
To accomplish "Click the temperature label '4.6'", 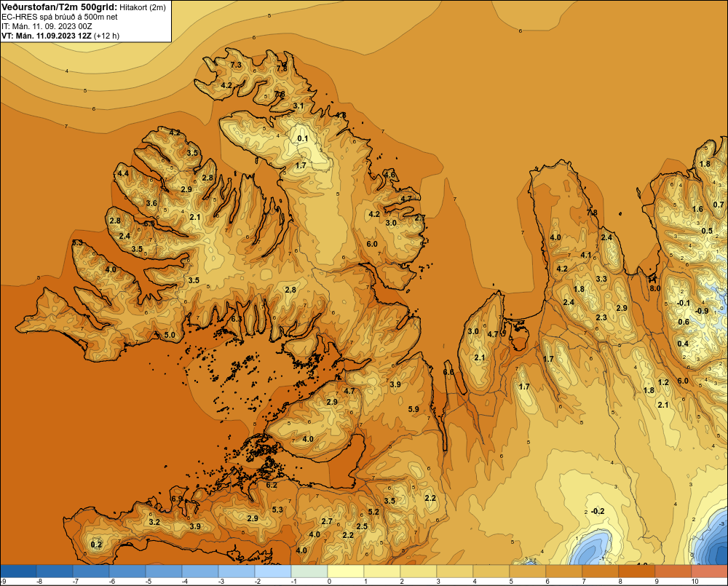I will pyautogui.click(x=389, y=175).
